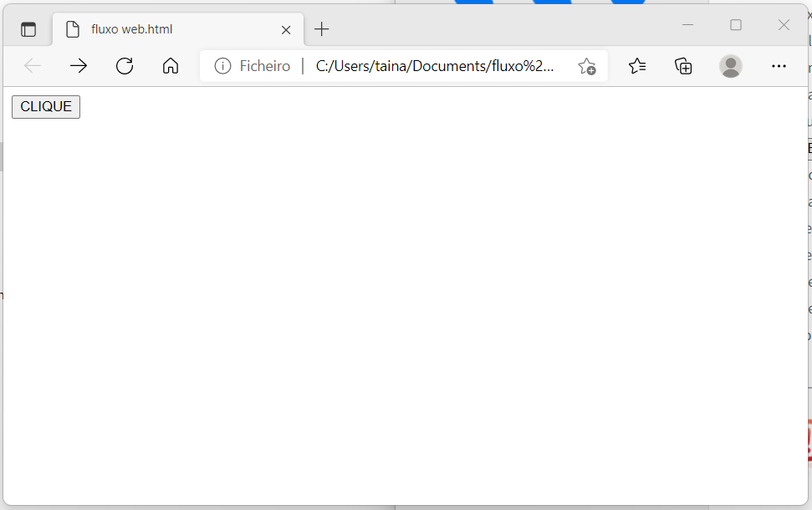Close the fluxo web.html tab
This screenshot has width=812, height=510.
pos(286,29)
